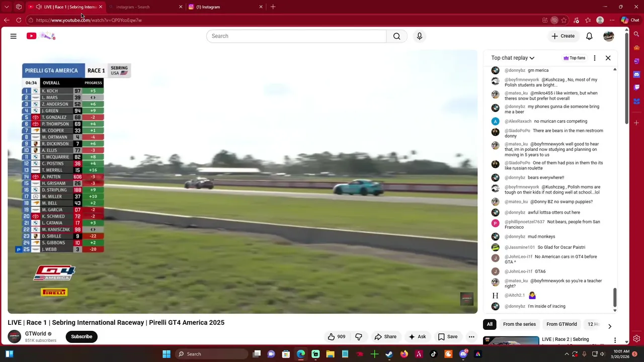Screen dimensions: 644x362
Task: Click the GTWorld channel name
Action: pyautogui.click(x=35, y=334)
